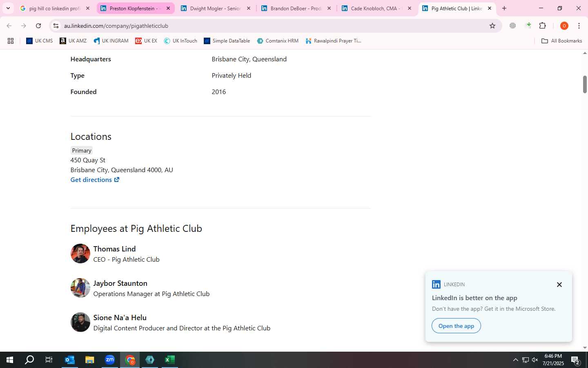
Task: Open the teal diamond app on taskbar
Action: click(150, 360)
